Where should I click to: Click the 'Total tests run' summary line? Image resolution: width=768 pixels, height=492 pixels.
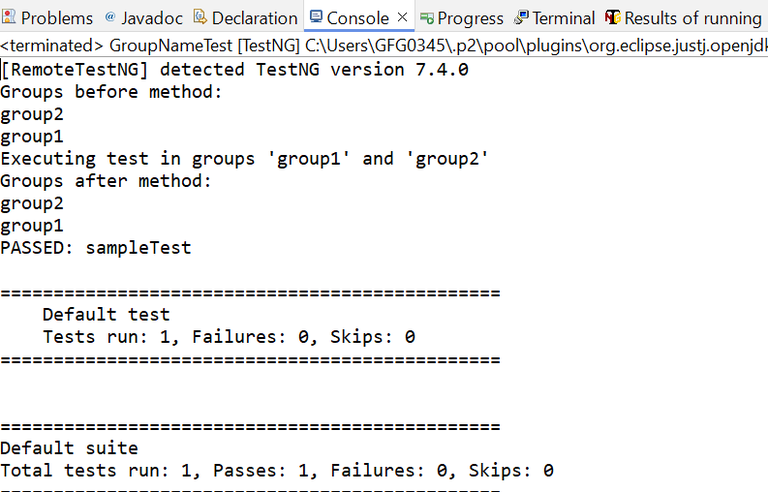(277, 470)
